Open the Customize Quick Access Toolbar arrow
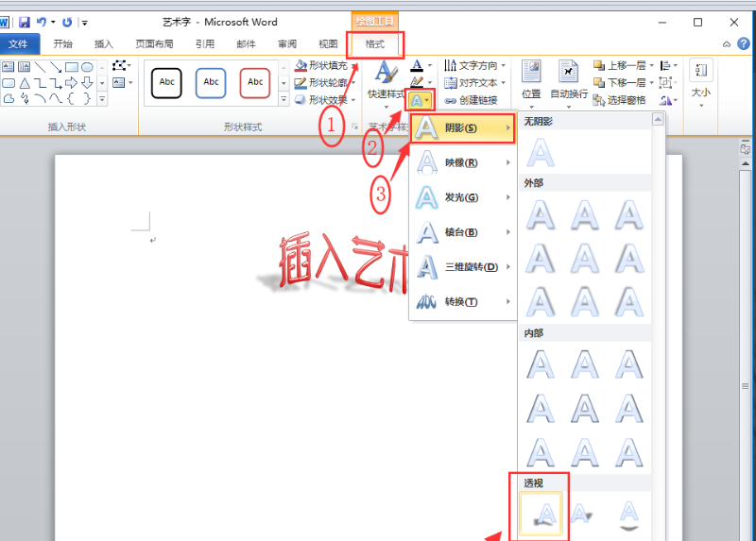The image size is (756, 541). (84, 23)
